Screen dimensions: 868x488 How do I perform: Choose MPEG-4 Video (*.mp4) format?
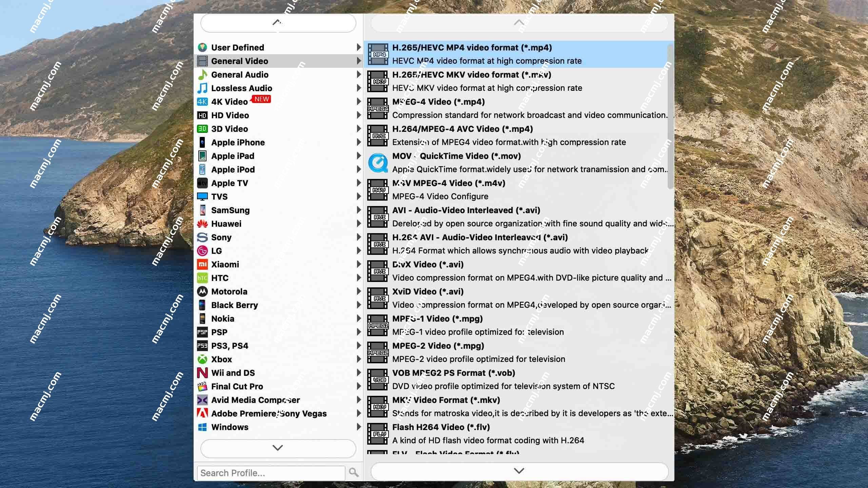[519, 108]
